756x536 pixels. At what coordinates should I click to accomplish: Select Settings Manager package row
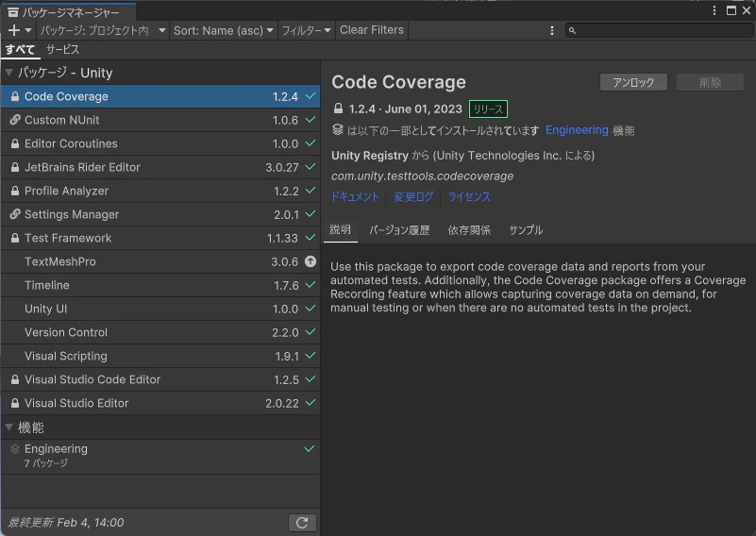click(160, 214)
